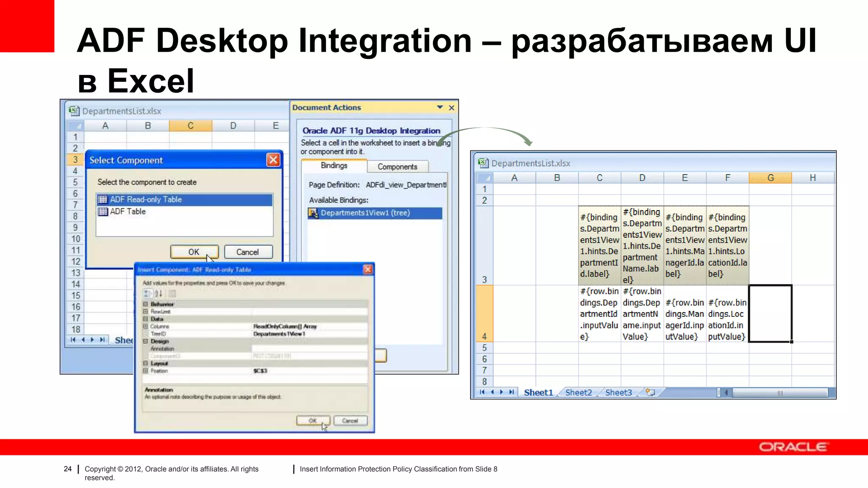Image resolution: width=868 pixels, height=488 pixels.
Task: Click cell with DepartmentName.inputValue binding
Action: (x=642, y=313)
